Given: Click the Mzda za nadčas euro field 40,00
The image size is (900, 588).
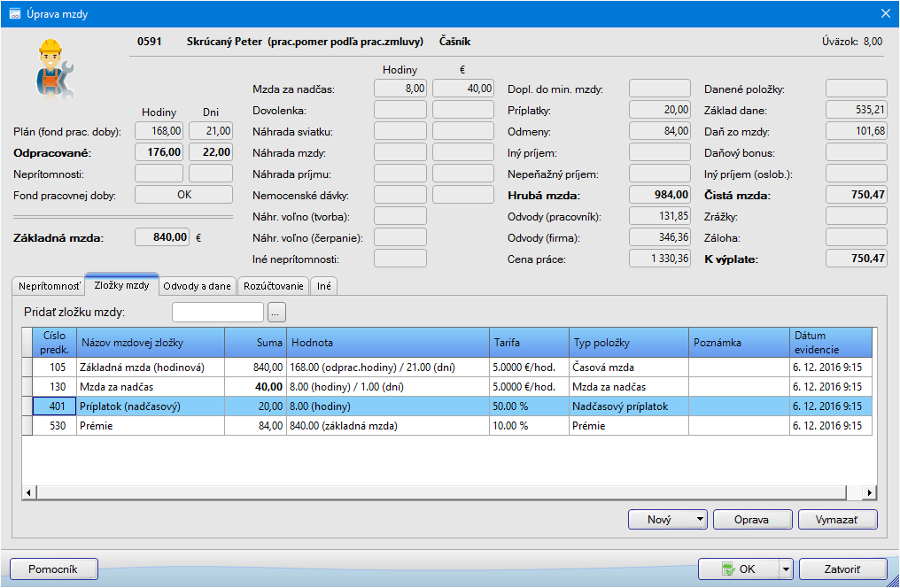Looking at the screenshot, I should pos(462,89).
